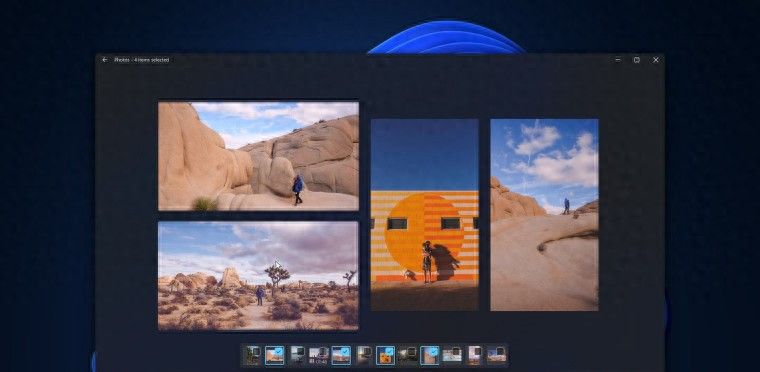This screenshot has width=760, height=372.
Task: Uncheck the orange wall thumbnail in filmstrip
Action: [390, 351]
